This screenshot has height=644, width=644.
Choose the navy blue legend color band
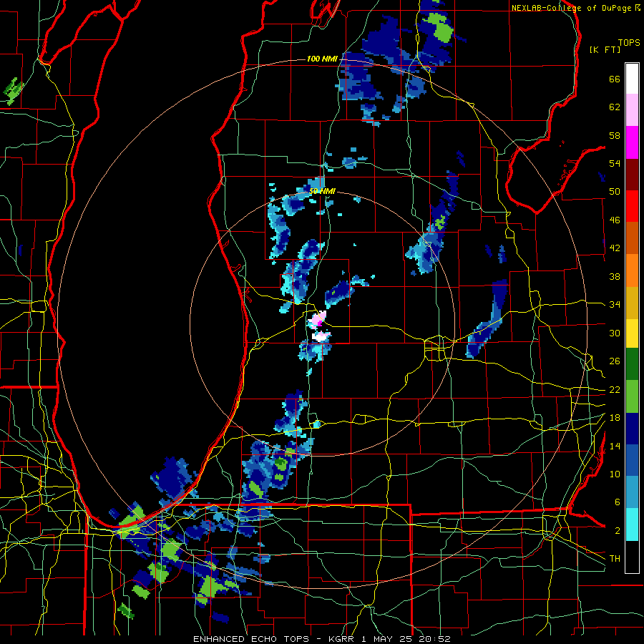pos(632,429)
